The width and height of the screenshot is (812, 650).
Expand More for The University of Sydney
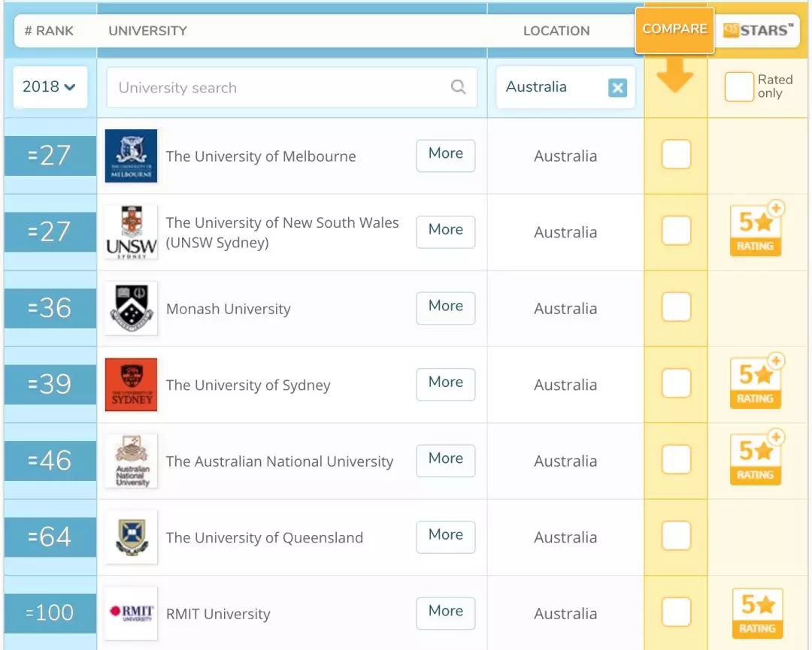tap(445, 383)
